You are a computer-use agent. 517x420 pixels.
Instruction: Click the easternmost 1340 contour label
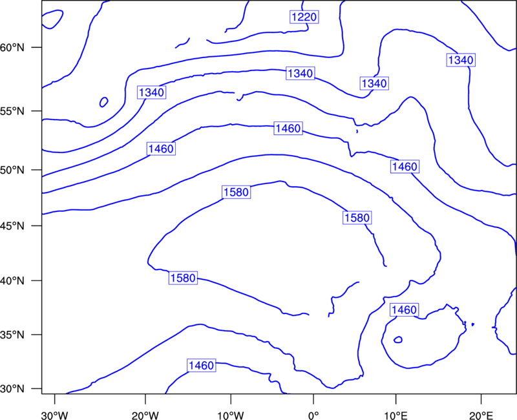tap(461, 60)
